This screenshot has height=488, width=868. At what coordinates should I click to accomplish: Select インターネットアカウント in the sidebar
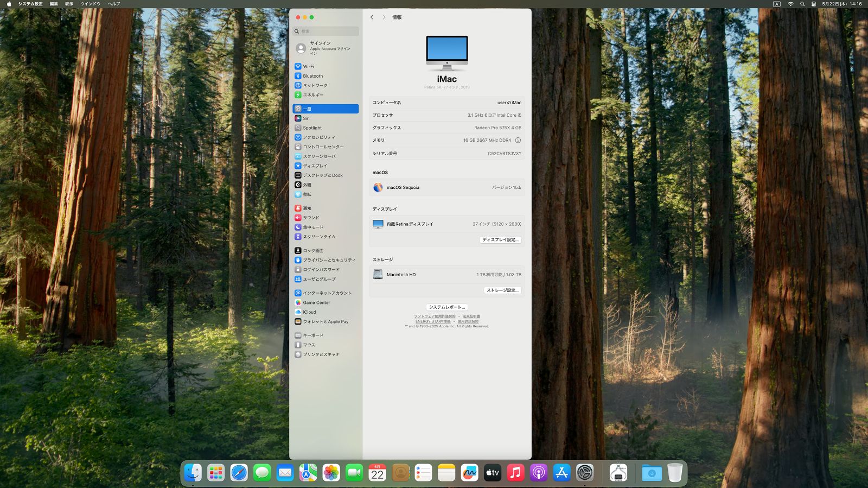(325, 293)
